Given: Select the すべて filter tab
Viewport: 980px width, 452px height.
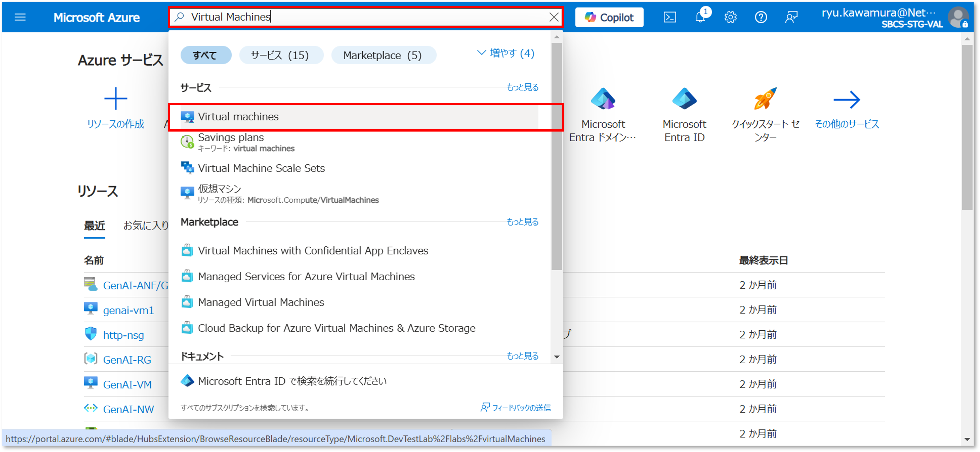Looking at the screenshot, I should (x=205, y=55).
